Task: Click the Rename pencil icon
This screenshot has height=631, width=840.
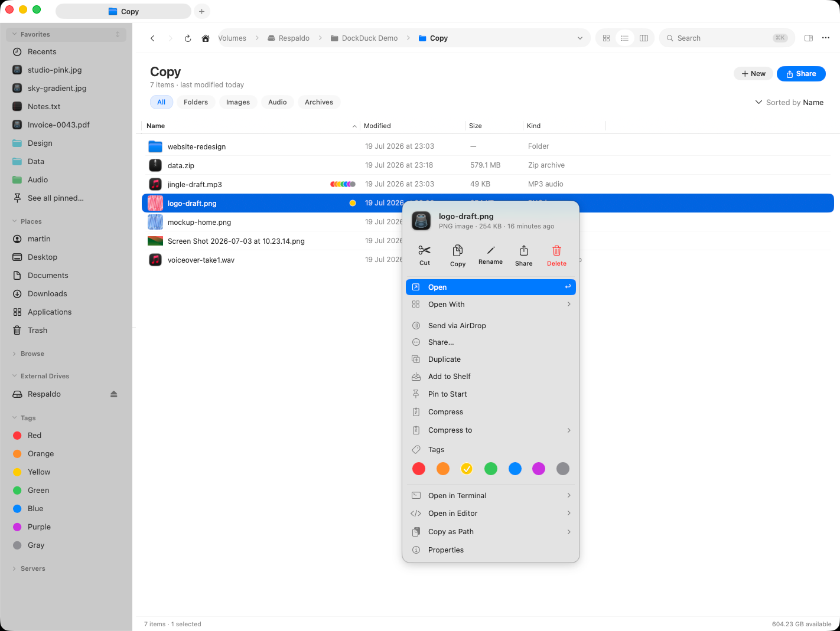Action: 491,250
